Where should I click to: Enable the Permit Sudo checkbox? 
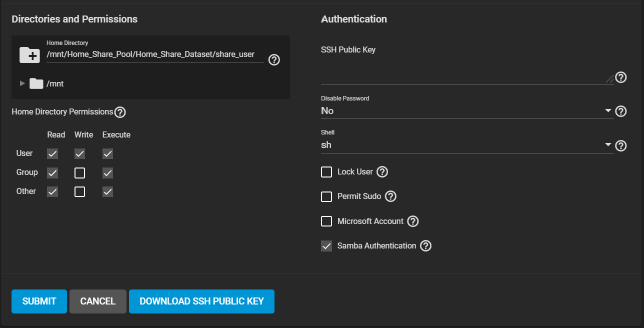(x=326, y=196)
